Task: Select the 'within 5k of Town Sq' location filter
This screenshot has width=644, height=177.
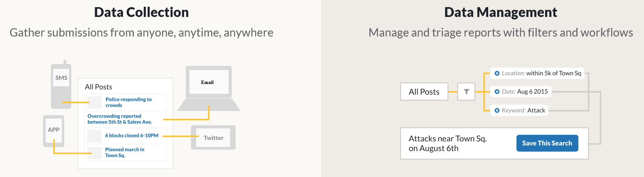Action: tap(553, 73)
